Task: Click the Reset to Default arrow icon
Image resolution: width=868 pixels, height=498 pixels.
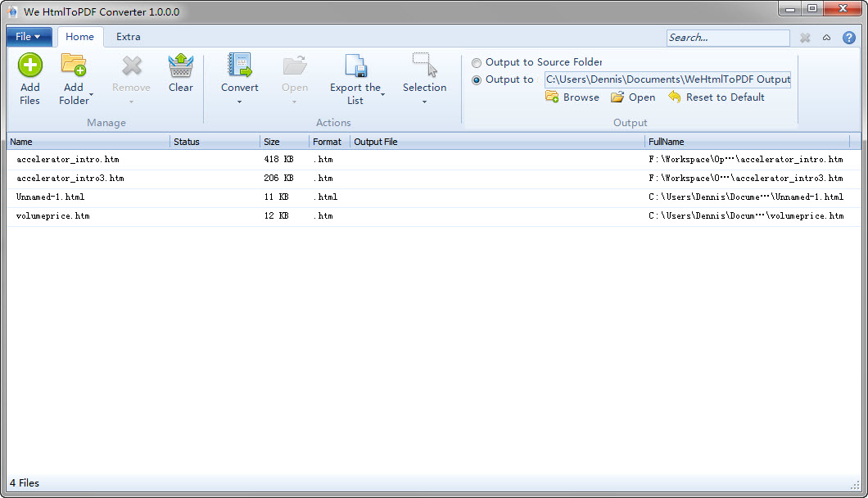Action: pos(674,97)
